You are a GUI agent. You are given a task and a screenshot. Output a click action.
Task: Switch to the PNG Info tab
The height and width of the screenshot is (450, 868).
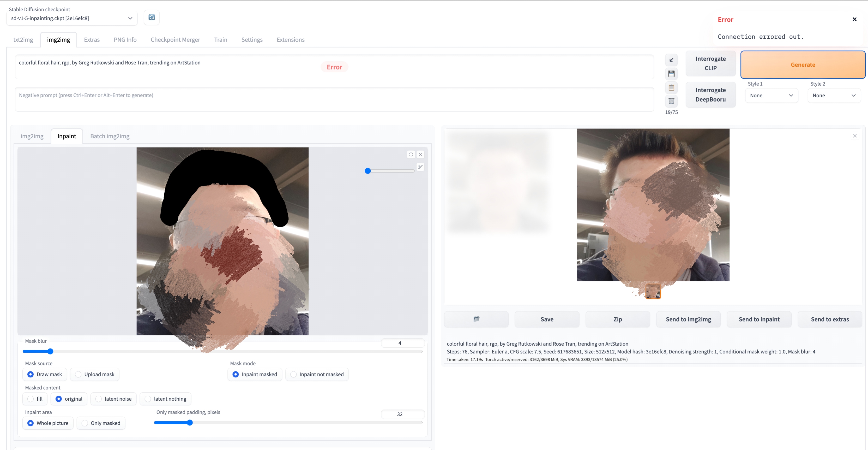(125, 39)
